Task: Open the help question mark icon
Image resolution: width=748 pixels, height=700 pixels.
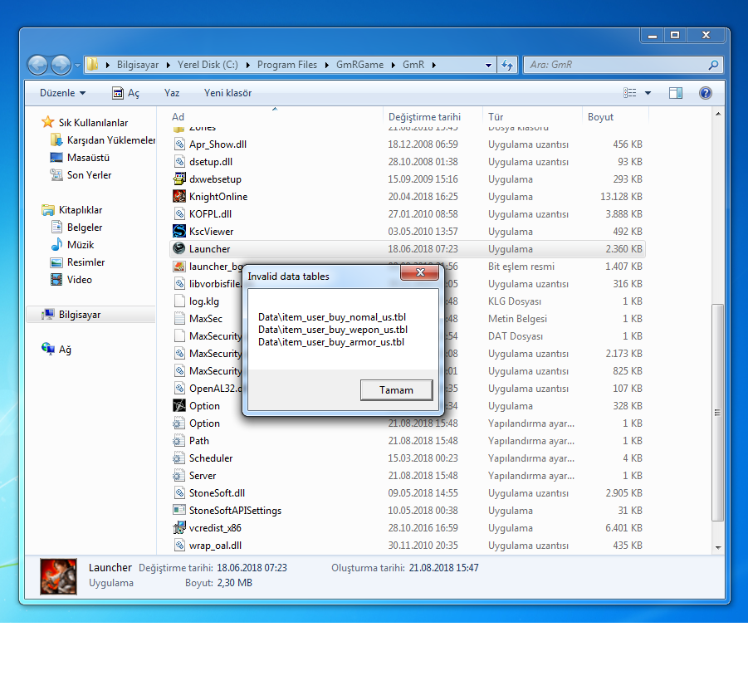Action: [x=706, y=93]
